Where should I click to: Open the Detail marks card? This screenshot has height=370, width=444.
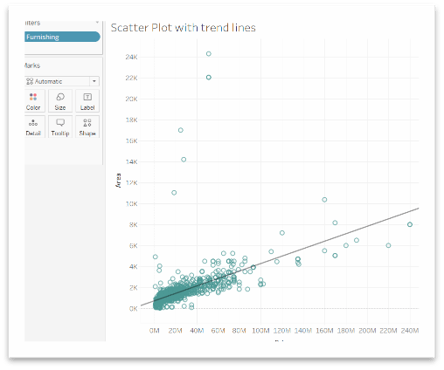click(33, 127)
